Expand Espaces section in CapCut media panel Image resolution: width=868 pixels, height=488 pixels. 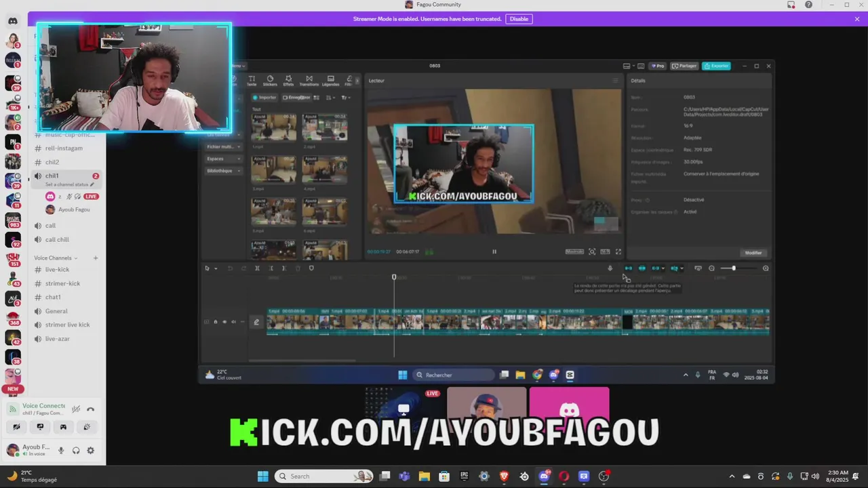pos(224,159)
